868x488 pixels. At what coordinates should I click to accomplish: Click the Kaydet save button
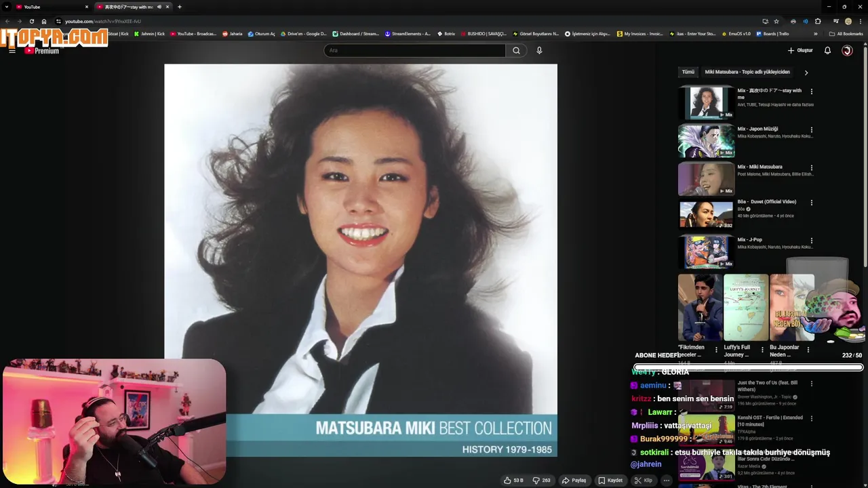click(x=610, y=481)
